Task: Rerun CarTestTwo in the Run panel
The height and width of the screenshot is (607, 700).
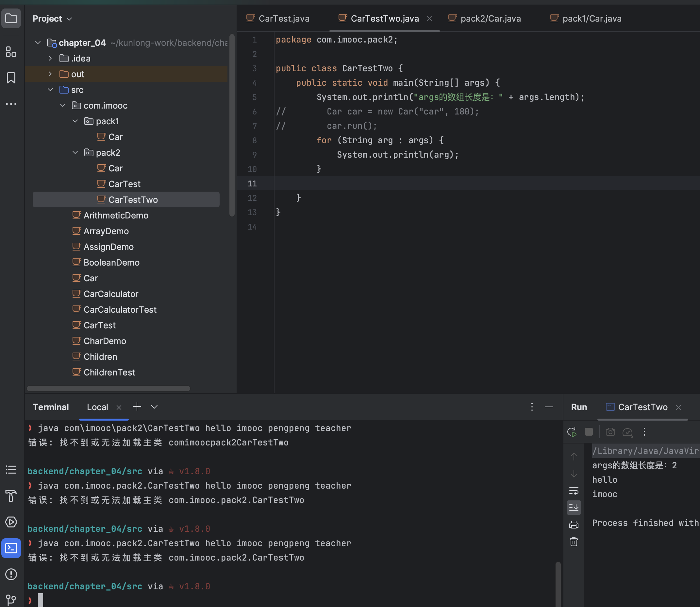Action: click(x=571, y=432)
